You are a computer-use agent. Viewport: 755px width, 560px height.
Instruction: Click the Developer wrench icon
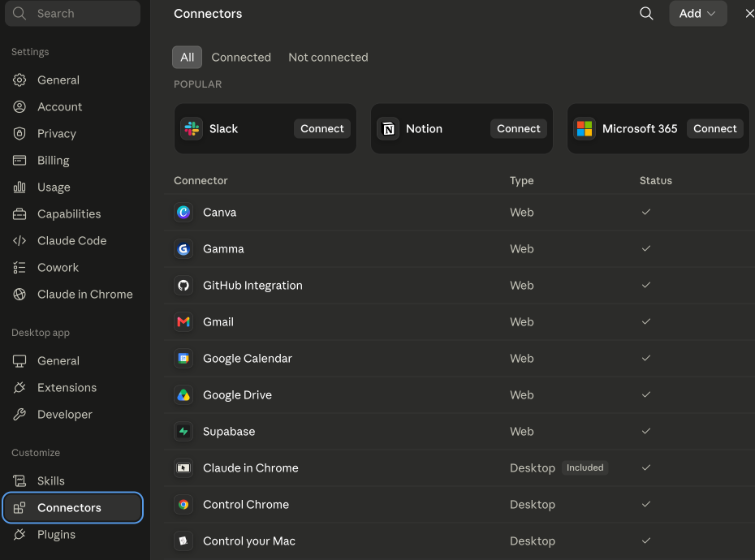(19, 415)
